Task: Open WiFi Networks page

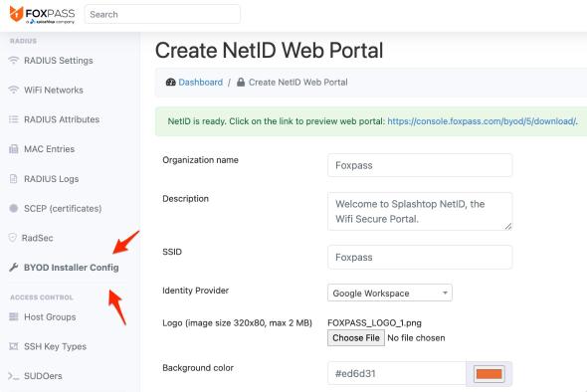Action: 54,90
